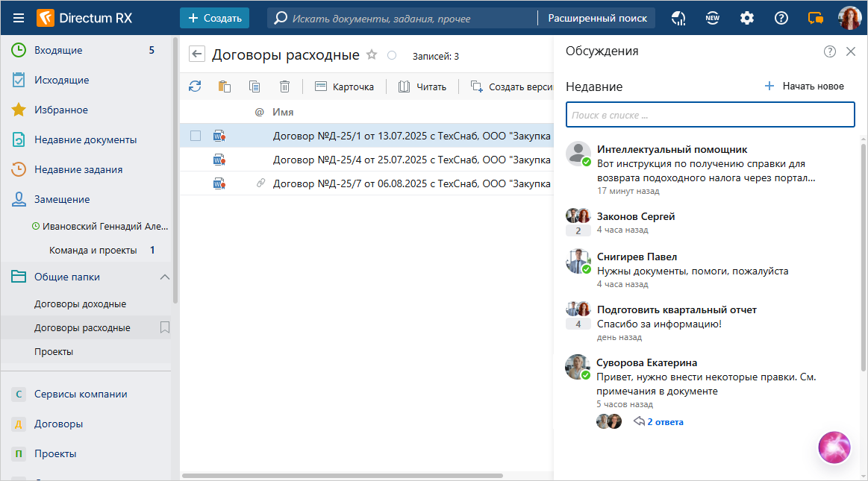Open the 2 ответа replies link
Image resolution: width=868 pixels, height=481 pixels.
pyautogui.click(x=664, y=422)
